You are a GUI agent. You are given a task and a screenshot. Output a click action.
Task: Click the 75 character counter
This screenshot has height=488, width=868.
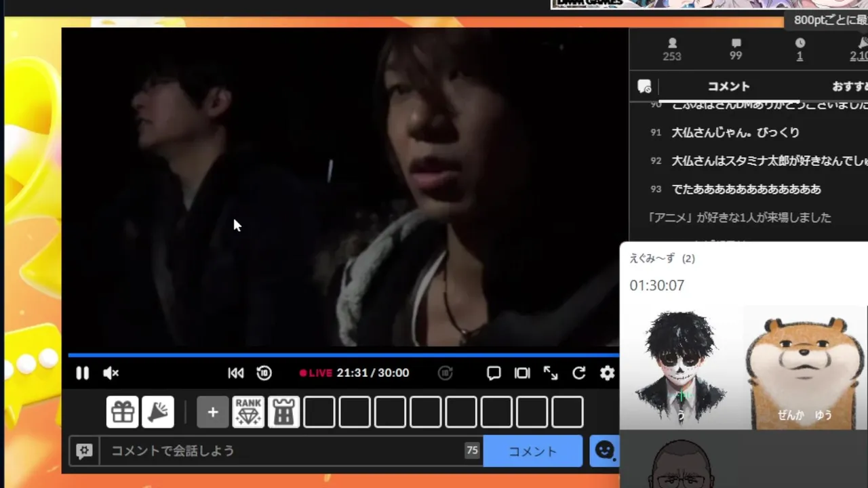tap(472, 450)
